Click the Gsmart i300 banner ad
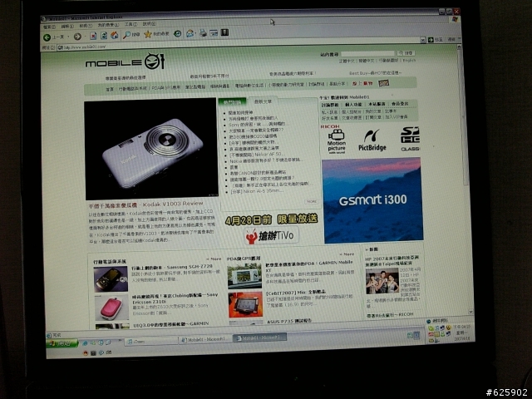532x399 pixels. pos(372,200)
